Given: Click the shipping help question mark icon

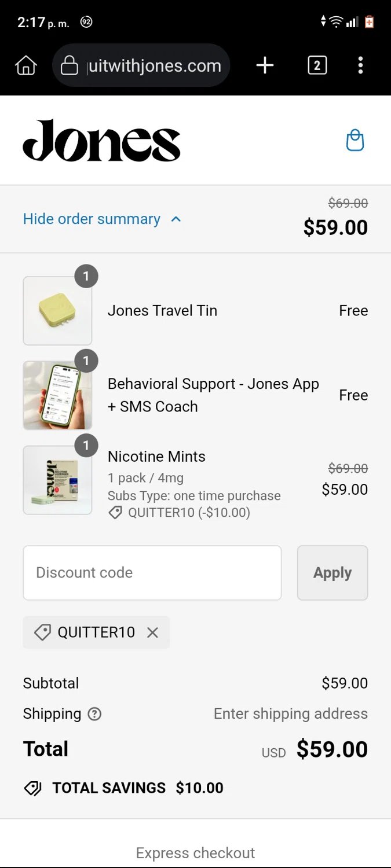Looking at the screenshot, I should (x=94, y=714).
